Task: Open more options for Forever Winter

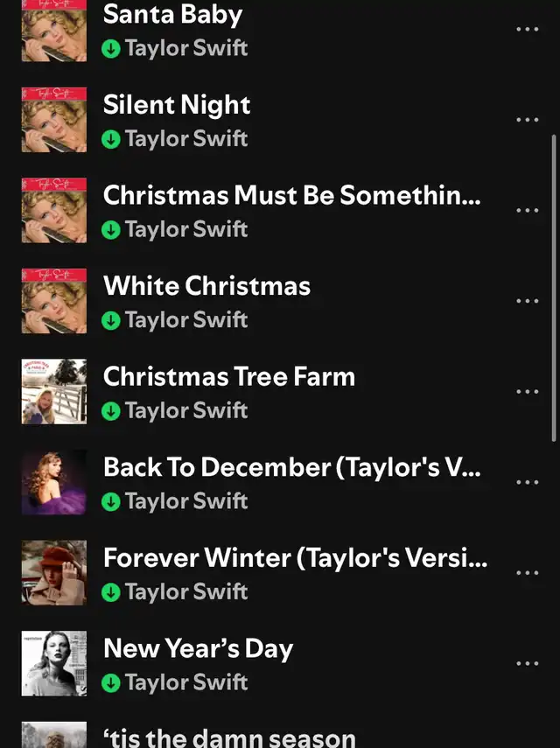Action: (x=527, y=573)
